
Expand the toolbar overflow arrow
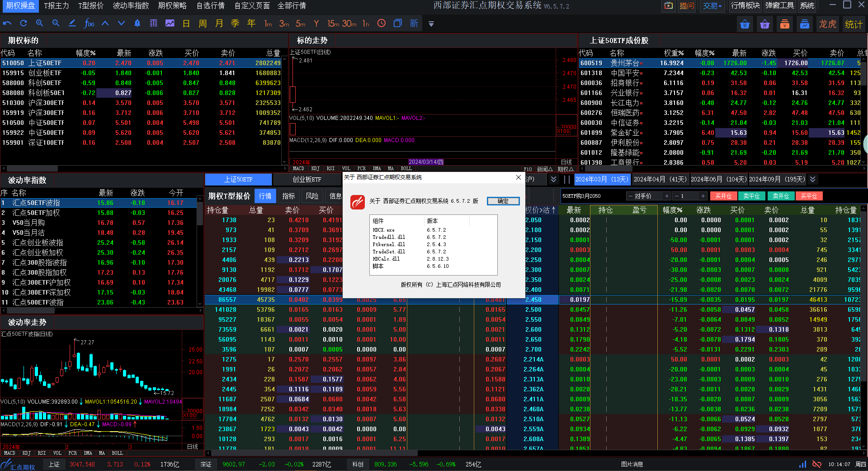pyautogui.click(x=431, y=24)
